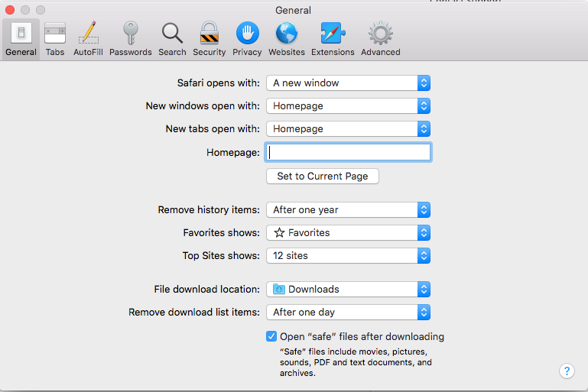Expand the Top Sites shows dropdown
The height and width of the screenshot is (392, 588).
click(x=349, y=255)
